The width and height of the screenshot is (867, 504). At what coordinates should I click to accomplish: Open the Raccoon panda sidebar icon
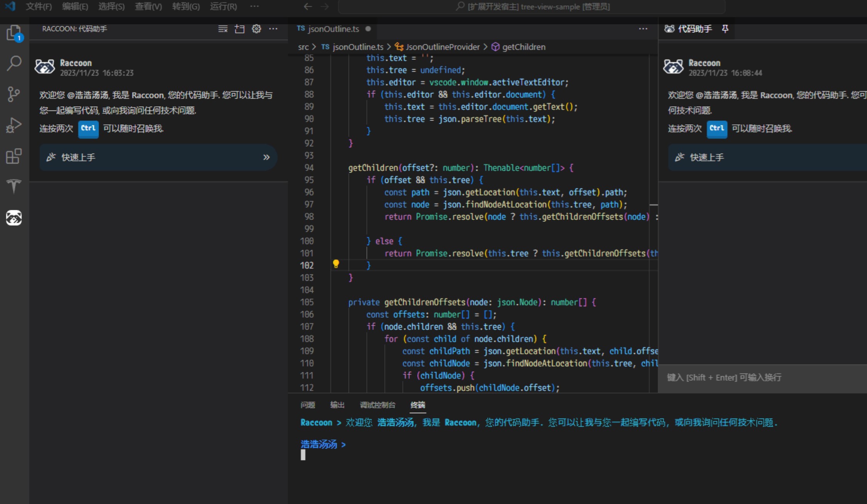[14, 218]
